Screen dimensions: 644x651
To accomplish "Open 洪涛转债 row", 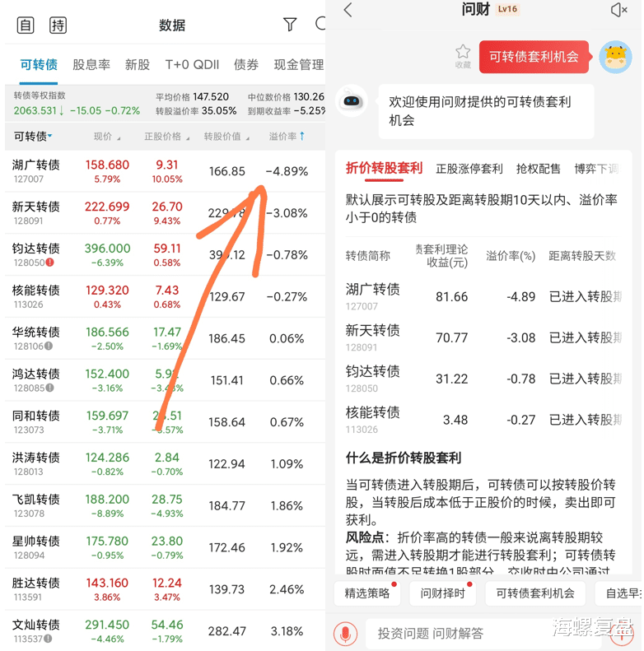I will (x=165, y=463).
